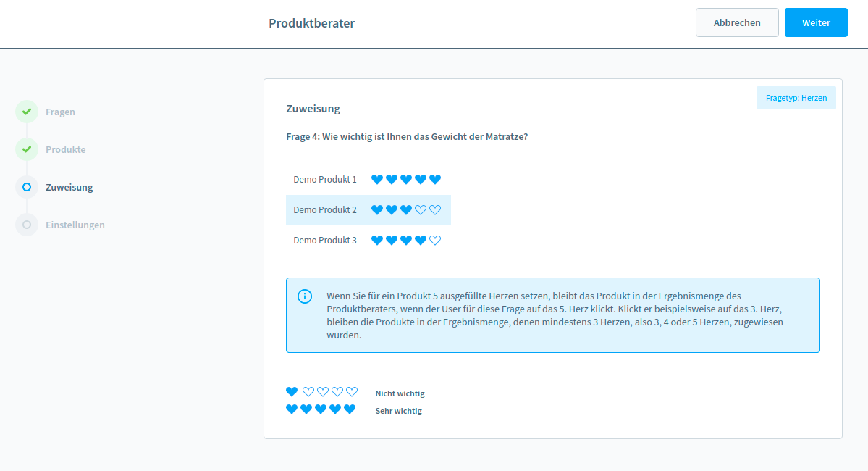This screenshot has height=471, width=868.
Task: Click the info icon in the hint box
Action: [305, 296]
